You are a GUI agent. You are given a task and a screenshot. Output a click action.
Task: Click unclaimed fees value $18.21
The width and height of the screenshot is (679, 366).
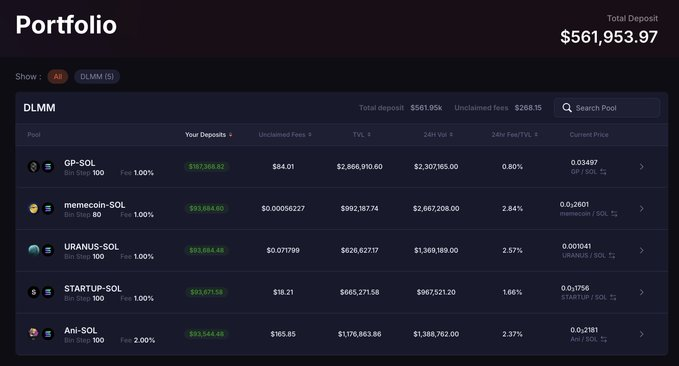click(x=283, y=292)
